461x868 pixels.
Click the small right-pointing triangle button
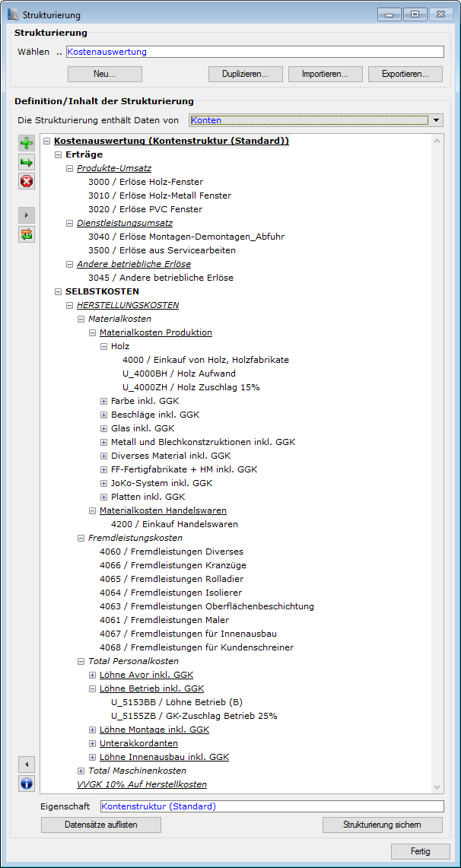click(x=27, y=215)
